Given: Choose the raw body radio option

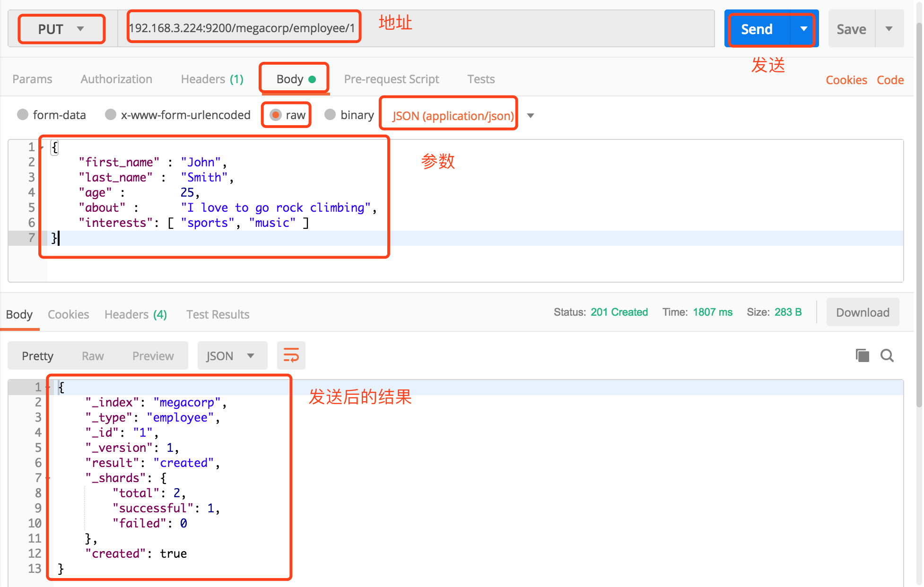Looking at the screenshot, I should [276, 114].
